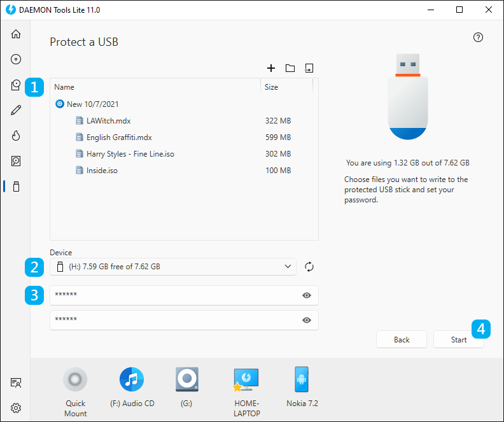Image resolution: width=504 pixels, height=422 pixels.
Task: Refresh the device list
Action: coord(309,267)
